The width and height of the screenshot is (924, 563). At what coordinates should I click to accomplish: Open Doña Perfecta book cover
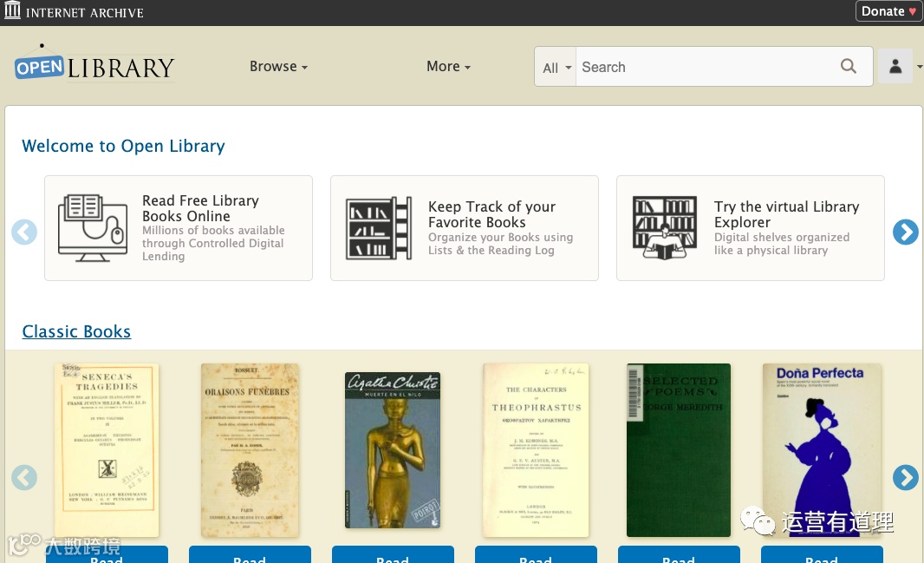[822, 450]
